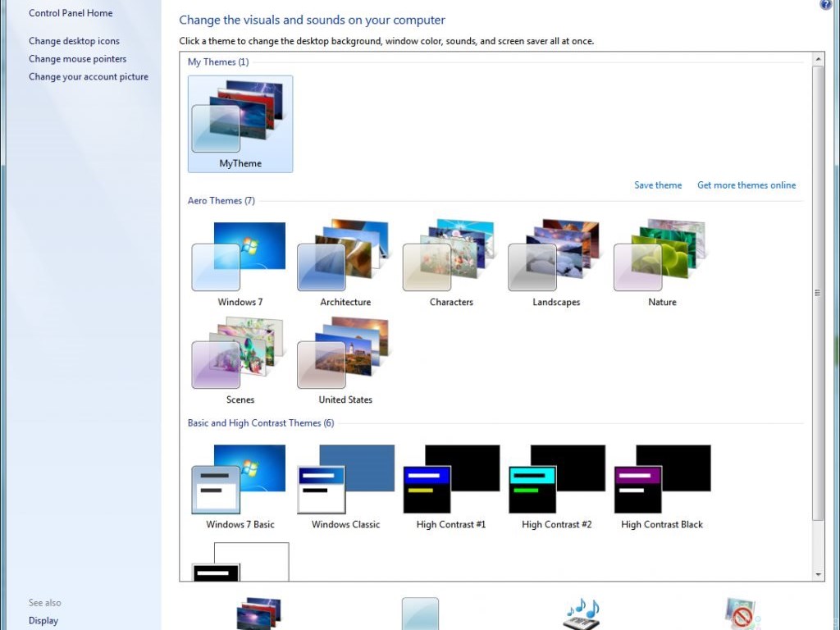Pick the Nature theme
The width and height of the screenshot is (840, 630).
tap(662, 263)
